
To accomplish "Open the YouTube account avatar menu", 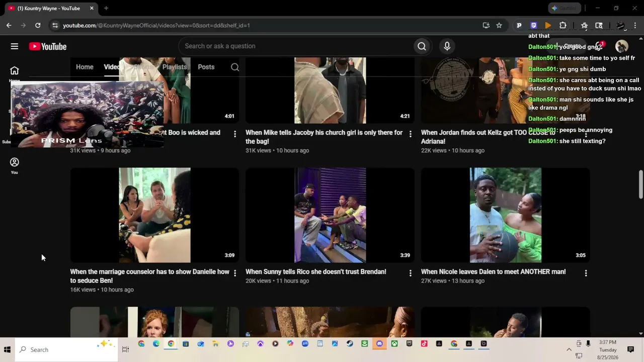I will (x=622, y=46).
